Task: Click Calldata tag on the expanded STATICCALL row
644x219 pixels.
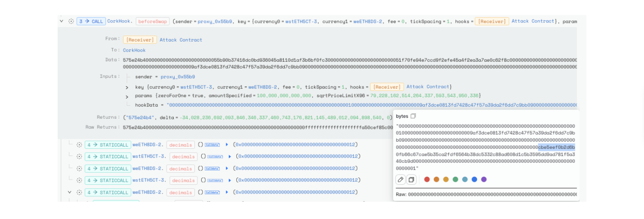Action: (212, 192)
